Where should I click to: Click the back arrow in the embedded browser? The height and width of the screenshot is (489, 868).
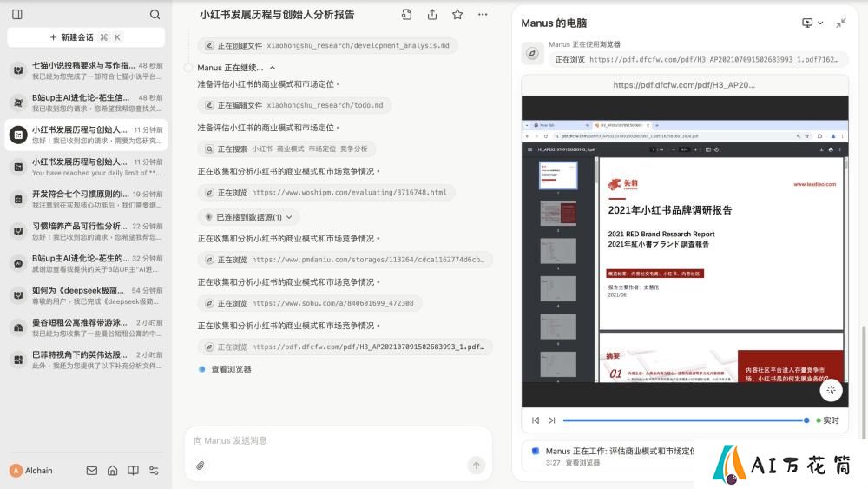click(x=528, y=136)
